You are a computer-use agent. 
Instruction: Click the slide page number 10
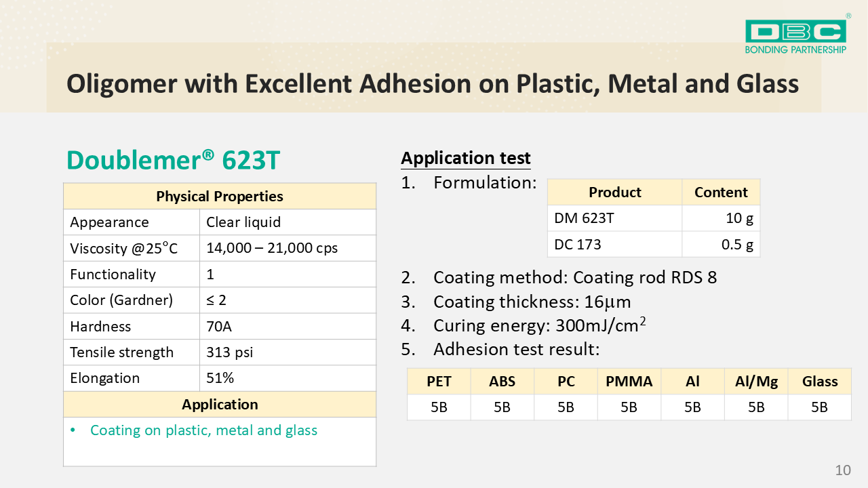click(x=842, y=470)
